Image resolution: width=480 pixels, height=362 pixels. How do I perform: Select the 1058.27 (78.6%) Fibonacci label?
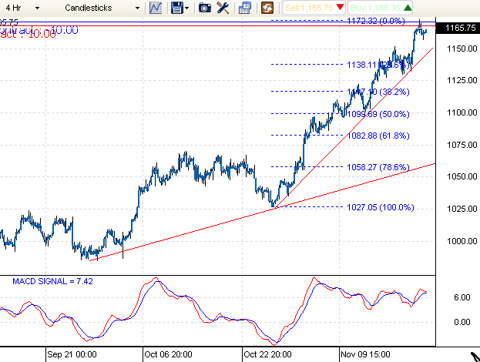click(x=378, y=167)
